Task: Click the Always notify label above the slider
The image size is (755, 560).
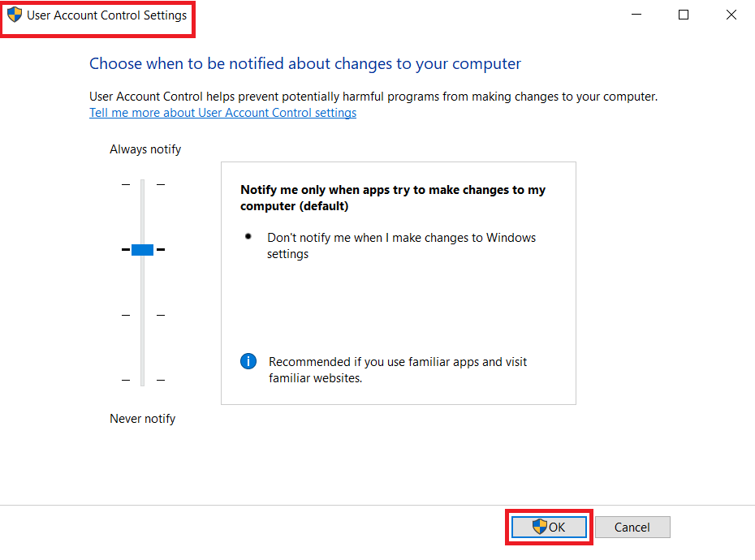Action: pyautogui.click(x=145, y=149)
